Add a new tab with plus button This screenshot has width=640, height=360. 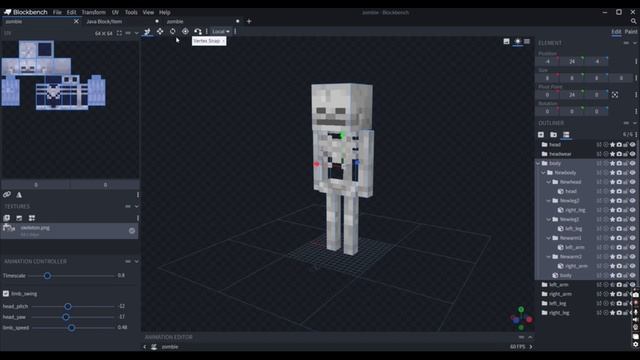click(x=249, y=21)
